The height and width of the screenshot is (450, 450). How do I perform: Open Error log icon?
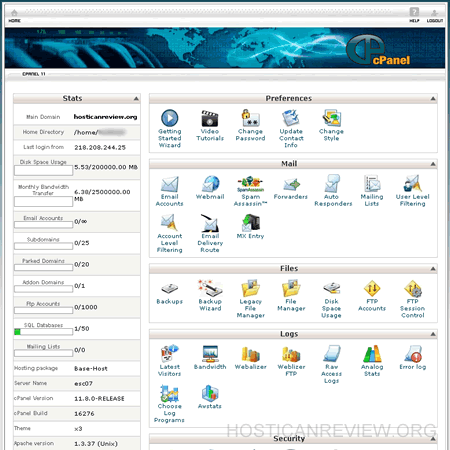[x=413, y=354]
